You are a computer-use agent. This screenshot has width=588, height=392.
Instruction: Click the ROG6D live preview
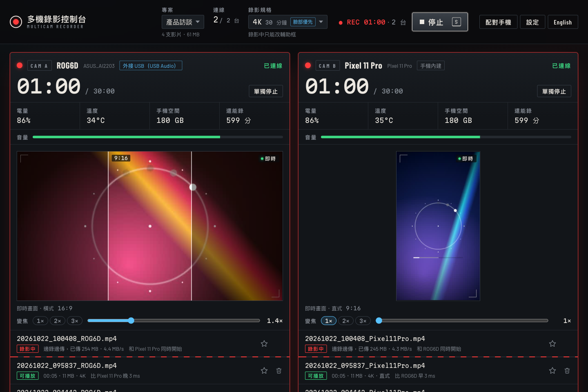pyautogui.click(x=150, y=226)
